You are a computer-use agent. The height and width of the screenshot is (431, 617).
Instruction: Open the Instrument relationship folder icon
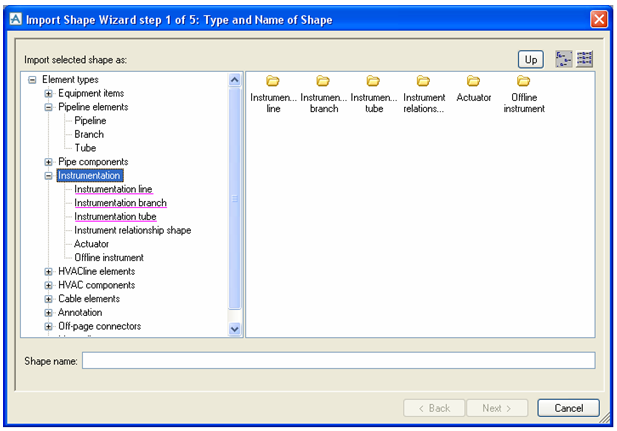(423, 81)
